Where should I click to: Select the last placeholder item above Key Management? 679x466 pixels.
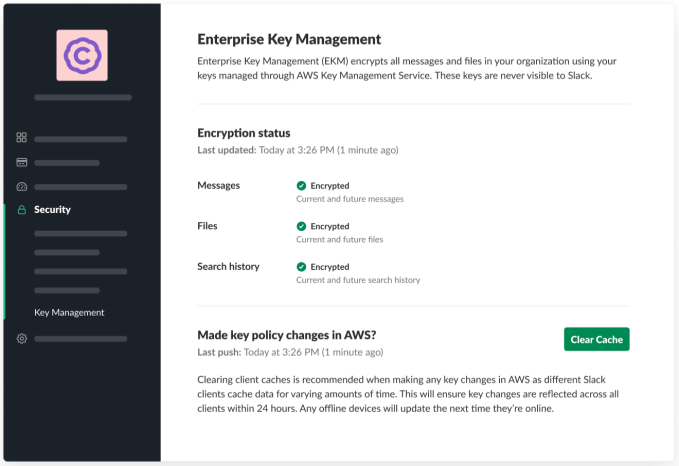pyautogui.click(x=80, y=289)
